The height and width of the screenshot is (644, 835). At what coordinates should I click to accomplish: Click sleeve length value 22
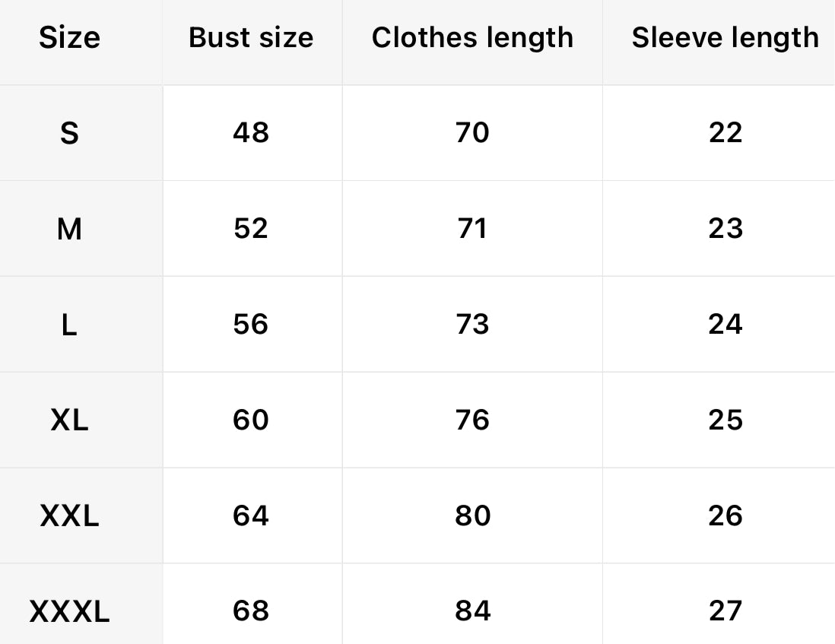coord(725,133)
